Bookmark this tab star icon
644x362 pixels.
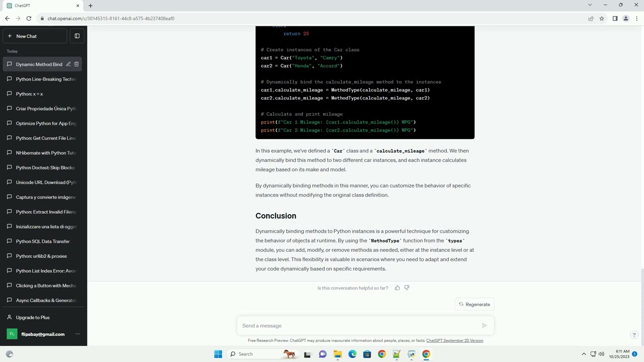coord(602,19)
